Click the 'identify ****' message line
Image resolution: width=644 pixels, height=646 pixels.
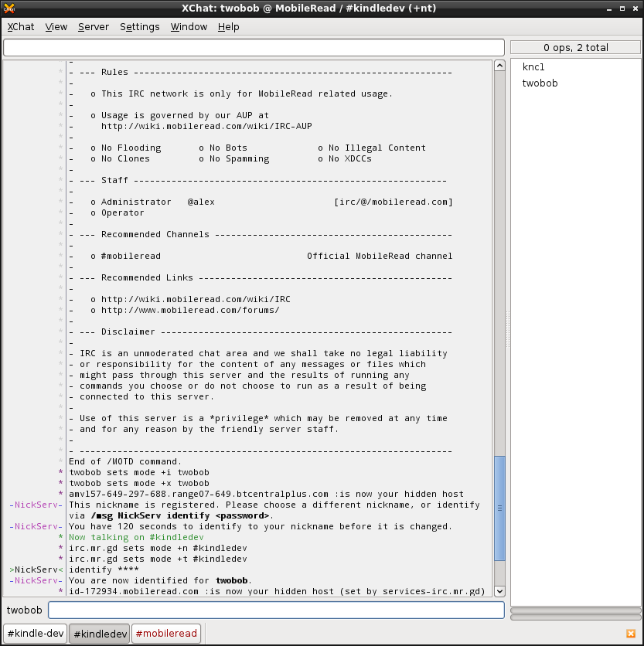coord(104,569)
